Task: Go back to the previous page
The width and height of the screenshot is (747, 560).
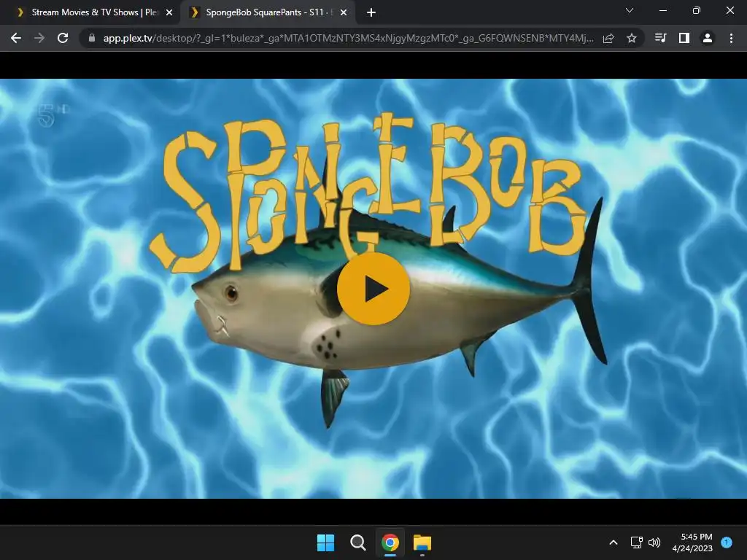Action: (16, 38)
